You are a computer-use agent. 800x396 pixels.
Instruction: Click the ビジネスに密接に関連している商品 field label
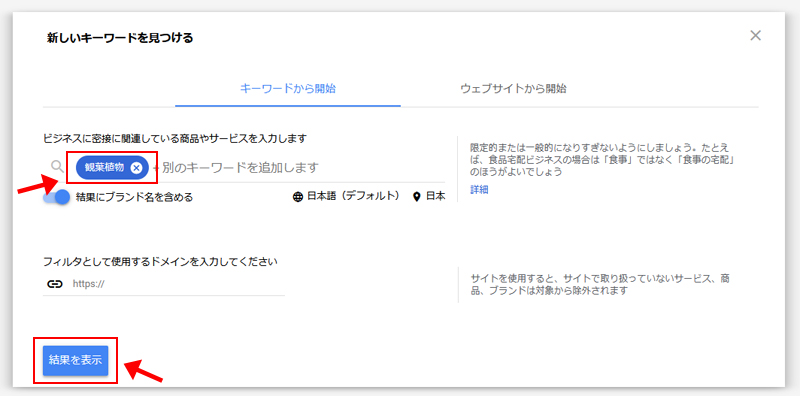click(x=174, y=138)
